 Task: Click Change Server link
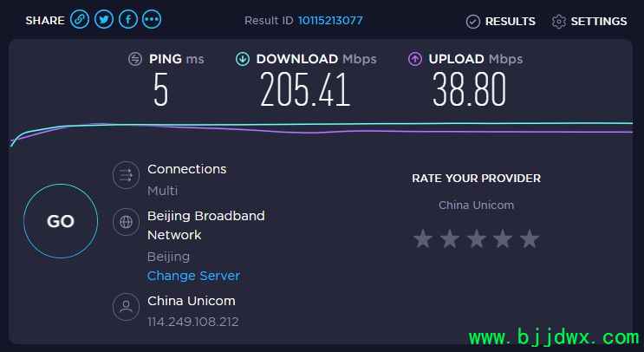[193, 276]
